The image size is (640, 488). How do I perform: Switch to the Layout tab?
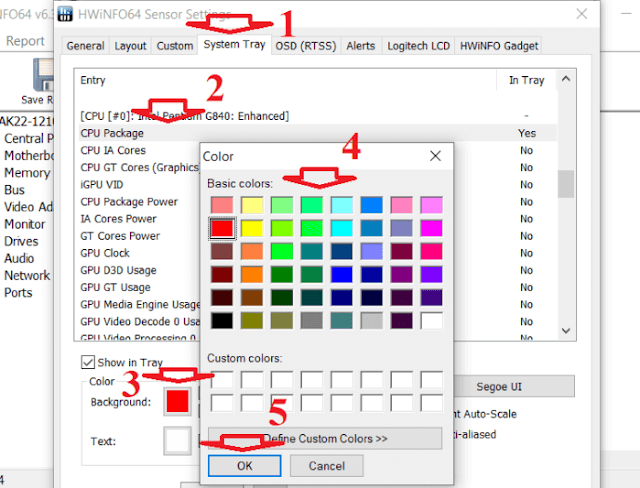[130, 46]
